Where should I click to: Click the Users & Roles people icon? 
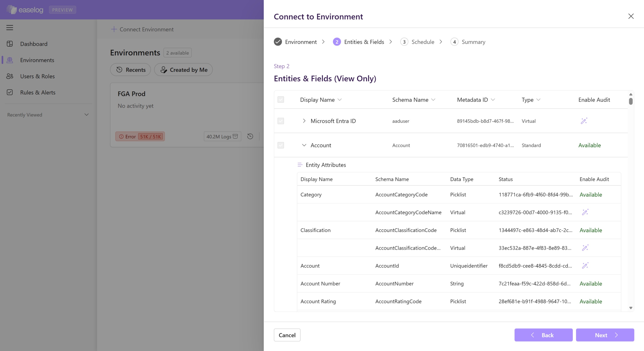[9, 76]
